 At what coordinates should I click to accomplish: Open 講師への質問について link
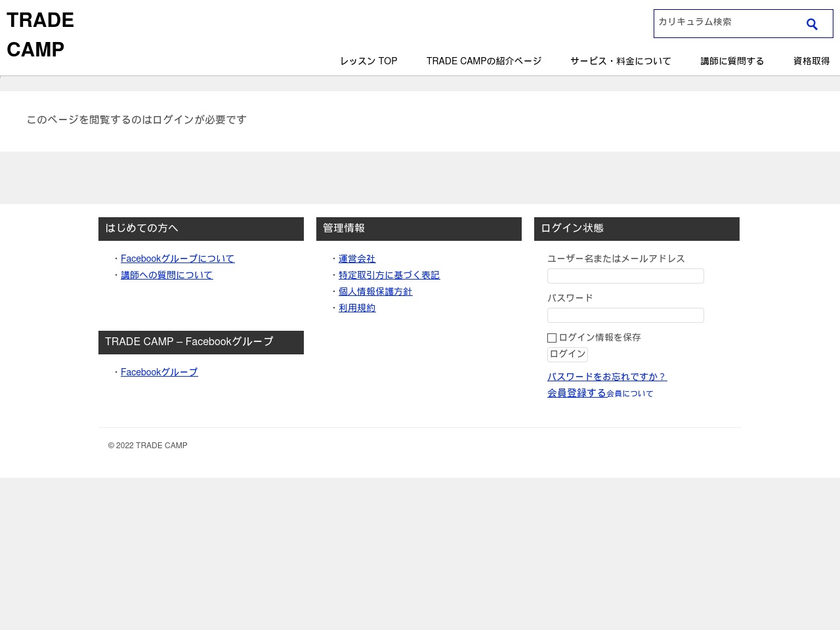[x=167, y=275]
